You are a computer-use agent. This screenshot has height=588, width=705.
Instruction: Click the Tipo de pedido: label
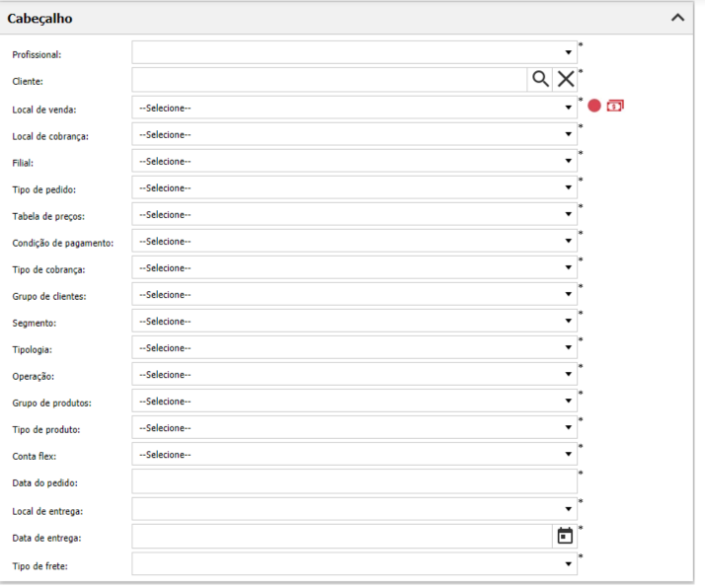tap(44, 189)
